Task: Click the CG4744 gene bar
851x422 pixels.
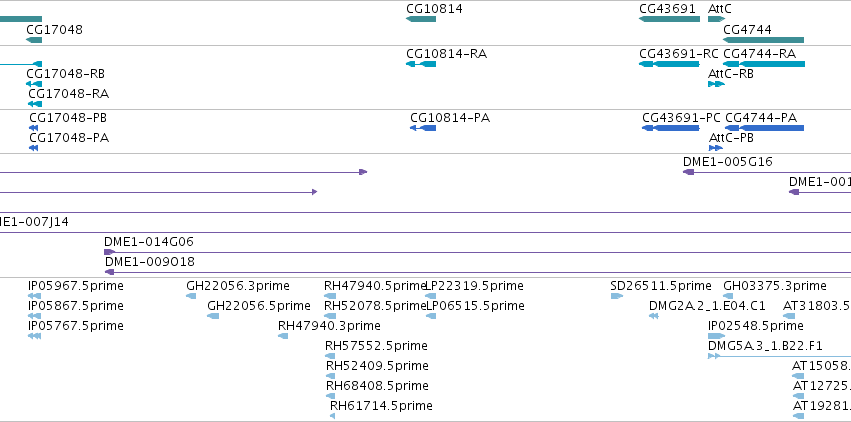Action: 763,40
